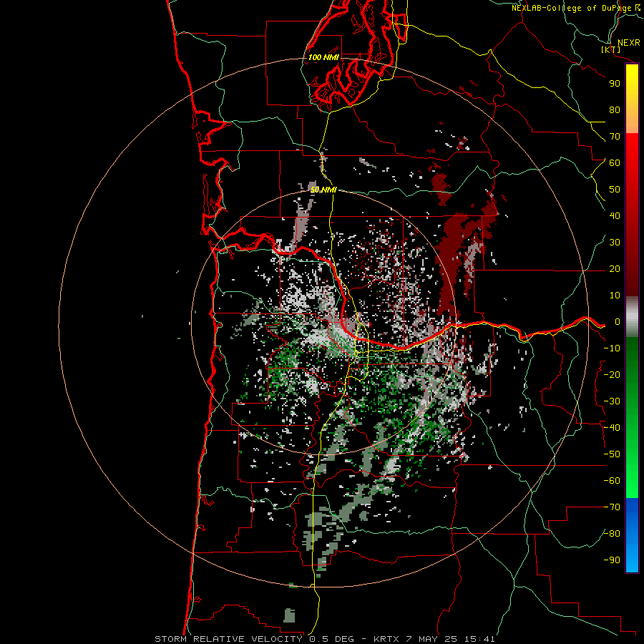Click the 20 value on velocity scale
Viewport: 644px width, 644px height.
[x=615, y=269]
